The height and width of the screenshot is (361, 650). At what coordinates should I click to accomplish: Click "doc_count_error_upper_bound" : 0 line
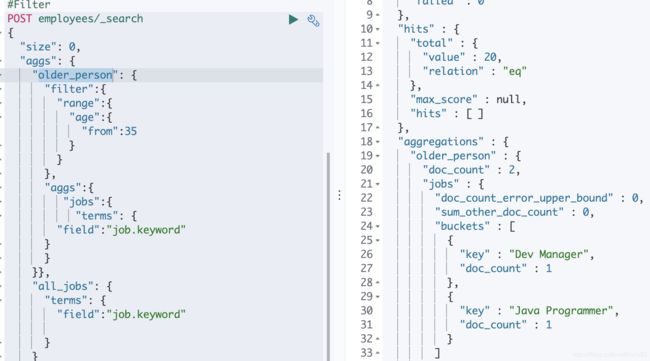coord(539,198)
